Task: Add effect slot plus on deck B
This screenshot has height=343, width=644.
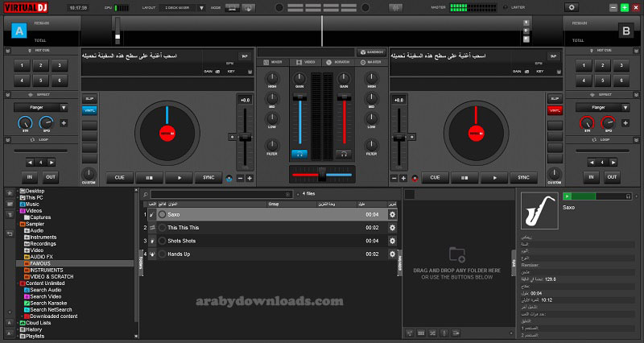Action: [x=625, y=123]
